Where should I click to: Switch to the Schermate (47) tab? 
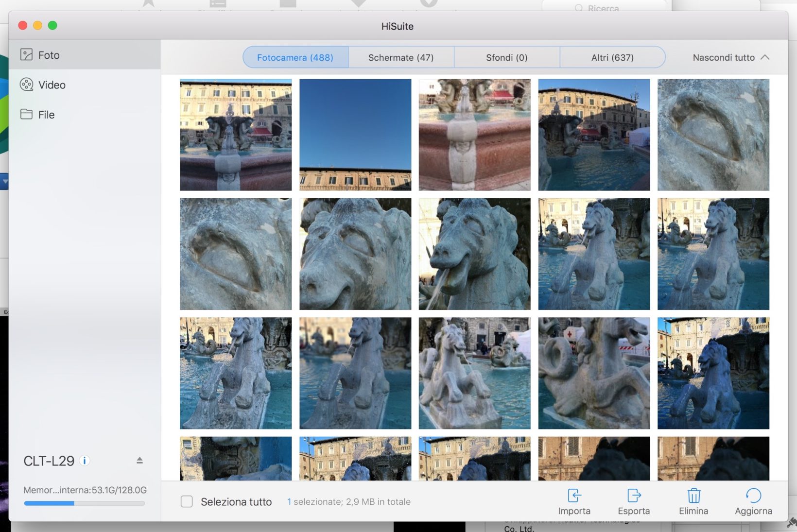click(x=401, y=57)
